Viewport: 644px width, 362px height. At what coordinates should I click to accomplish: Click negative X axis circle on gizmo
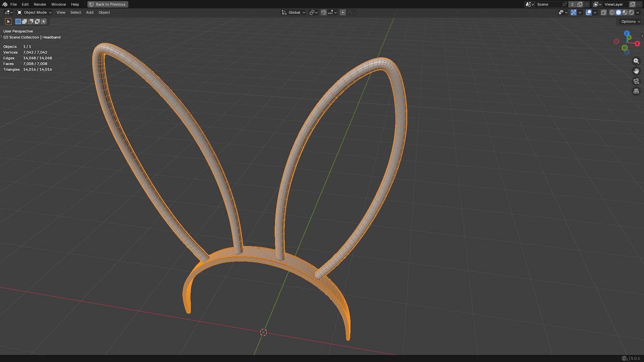[x=616, y=42]
